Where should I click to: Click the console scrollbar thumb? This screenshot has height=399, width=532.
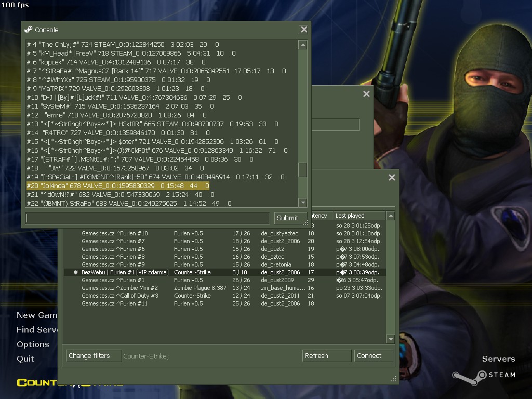click(303, 170)
